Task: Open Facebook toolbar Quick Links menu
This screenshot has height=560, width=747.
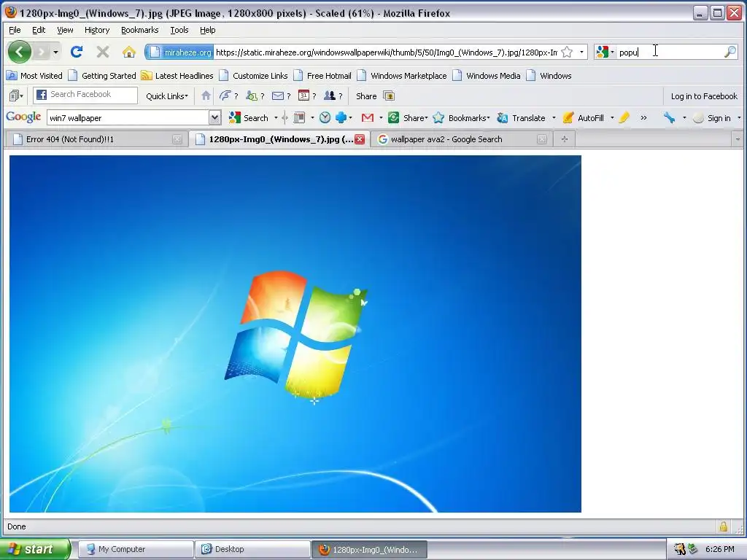Action: click(x=167, y=96)
